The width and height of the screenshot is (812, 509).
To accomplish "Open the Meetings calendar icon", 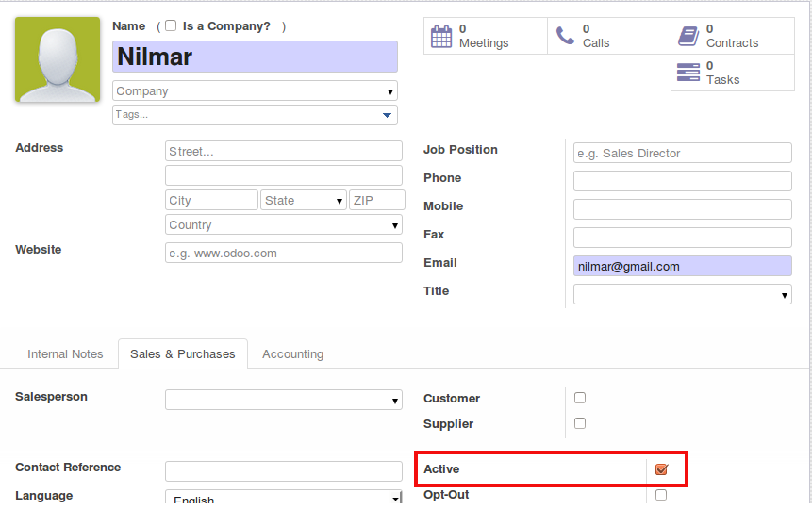I will point(441,36).
